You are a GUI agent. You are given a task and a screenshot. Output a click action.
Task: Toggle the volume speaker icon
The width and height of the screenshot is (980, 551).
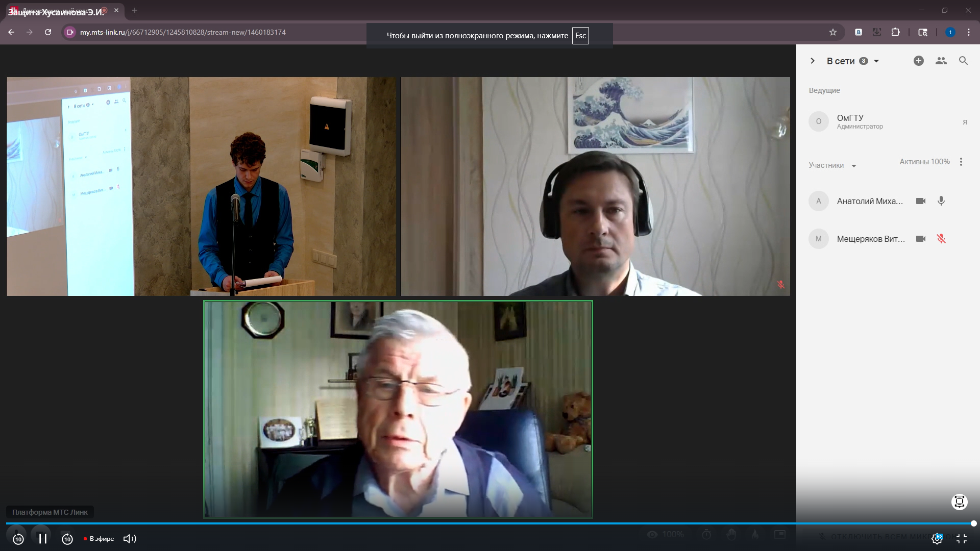(x=130, y=539)
